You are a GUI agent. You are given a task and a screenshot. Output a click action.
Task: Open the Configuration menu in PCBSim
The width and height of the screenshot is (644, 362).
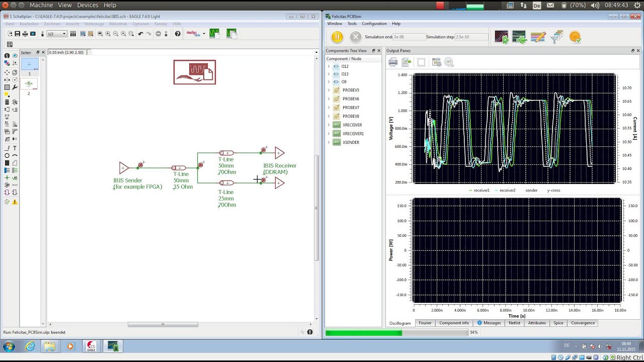[374, 24]
